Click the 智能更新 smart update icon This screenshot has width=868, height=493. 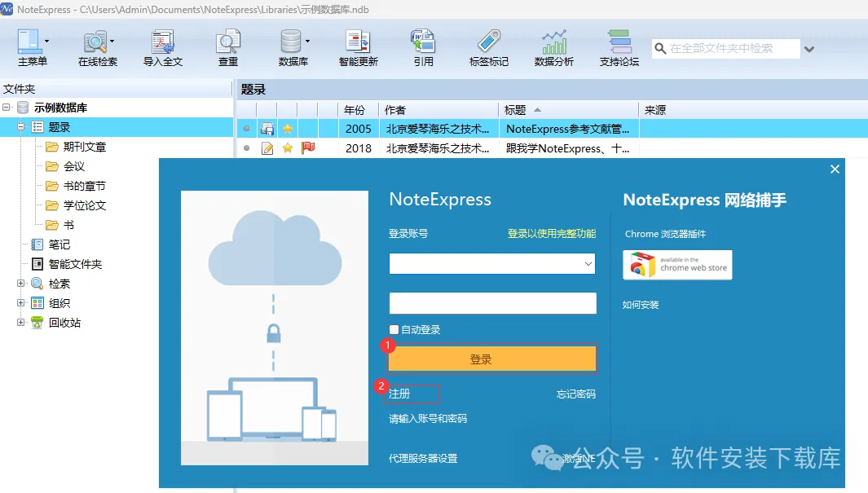358,42
